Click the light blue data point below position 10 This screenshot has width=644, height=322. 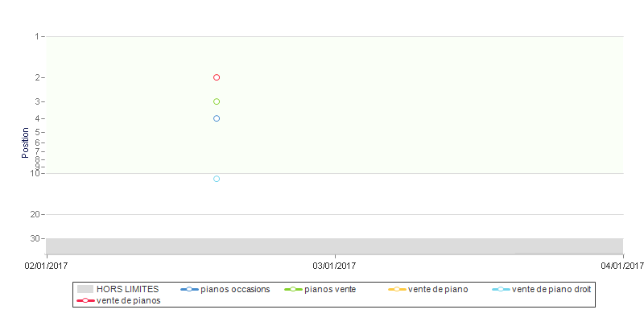click(x=217, y=179)
